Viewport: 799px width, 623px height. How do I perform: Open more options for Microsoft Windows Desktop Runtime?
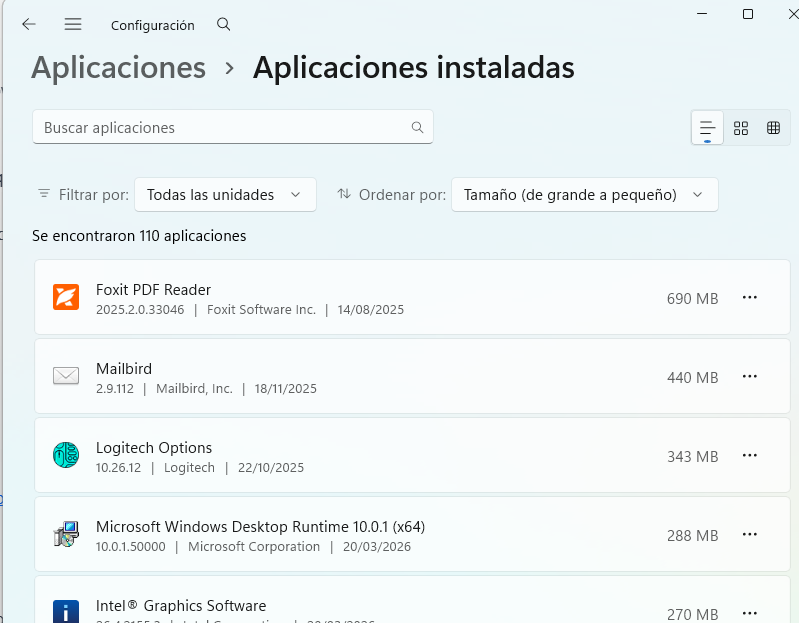click(750, 534)
